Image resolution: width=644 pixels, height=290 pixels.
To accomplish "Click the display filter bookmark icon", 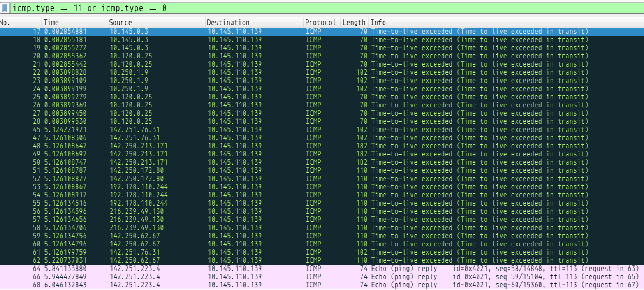I will (x=5, y=8).
